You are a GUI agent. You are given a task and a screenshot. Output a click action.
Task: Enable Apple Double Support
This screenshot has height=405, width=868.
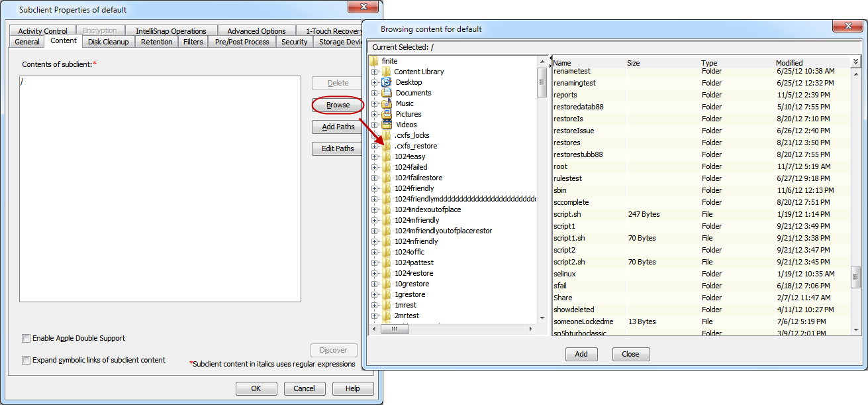[26, 338]
